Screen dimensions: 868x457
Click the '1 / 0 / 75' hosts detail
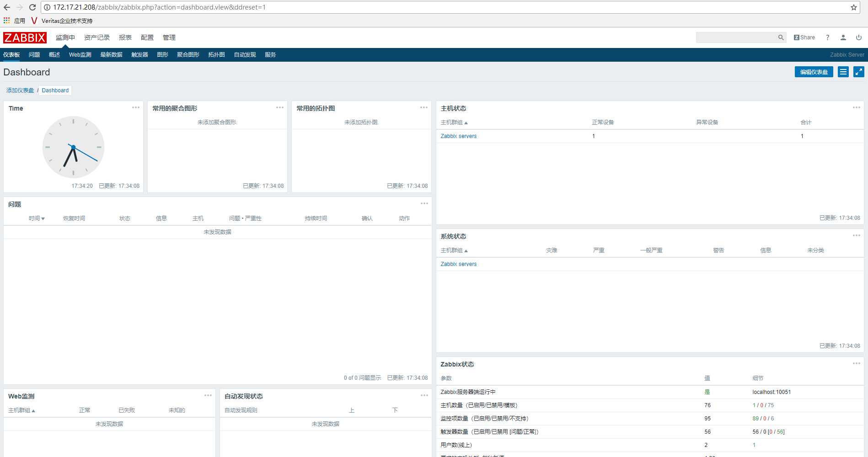point(763,405)
